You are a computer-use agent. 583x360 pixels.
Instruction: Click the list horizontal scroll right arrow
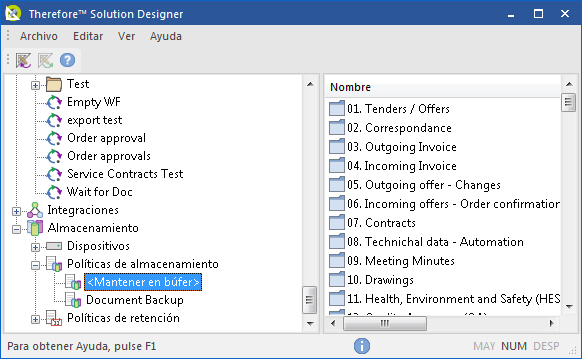[552, 323]
